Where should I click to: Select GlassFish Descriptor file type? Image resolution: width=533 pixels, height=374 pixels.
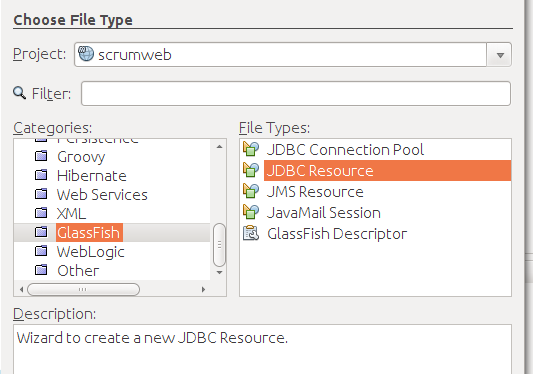coord(337,234)
